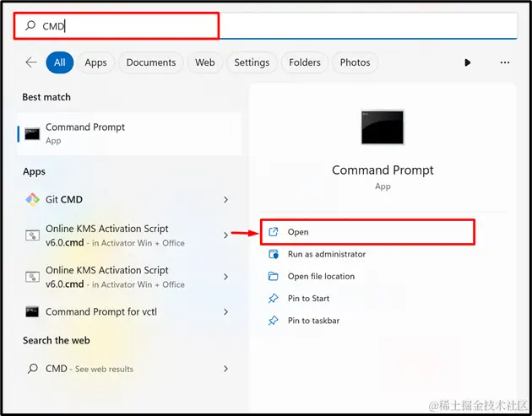Switch to the Settings filter tab
The width and height of the screenshot is (532, 416).
(x=252, y=62)
